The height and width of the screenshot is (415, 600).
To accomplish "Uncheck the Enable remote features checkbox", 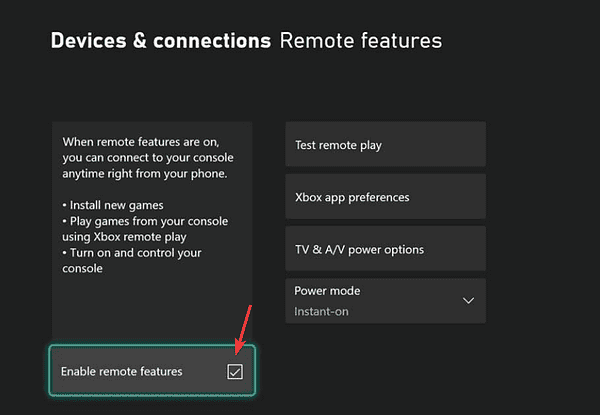I will click(x=235, y=372).
